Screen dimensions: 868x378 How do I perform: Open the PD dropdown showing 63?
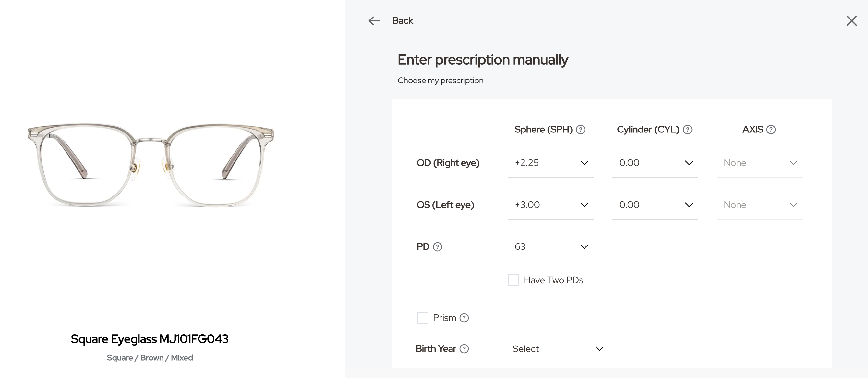pyautogui.click(x=550, y=246)
